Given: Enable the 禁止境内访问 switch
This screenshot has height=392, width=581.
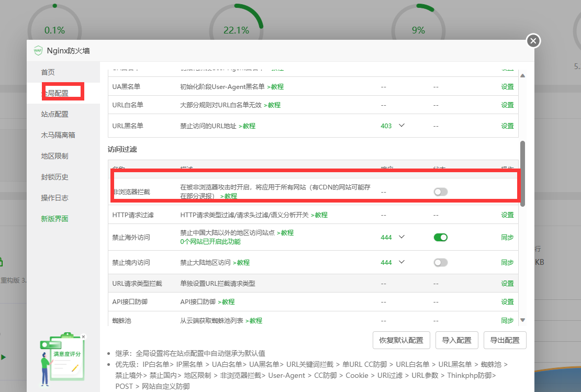Looking at the screenshot, I should pos(441,262).
